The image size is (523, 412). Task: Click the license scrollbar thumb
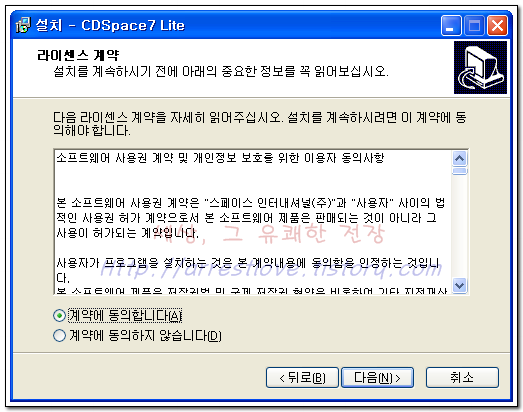tap(460, 171)
